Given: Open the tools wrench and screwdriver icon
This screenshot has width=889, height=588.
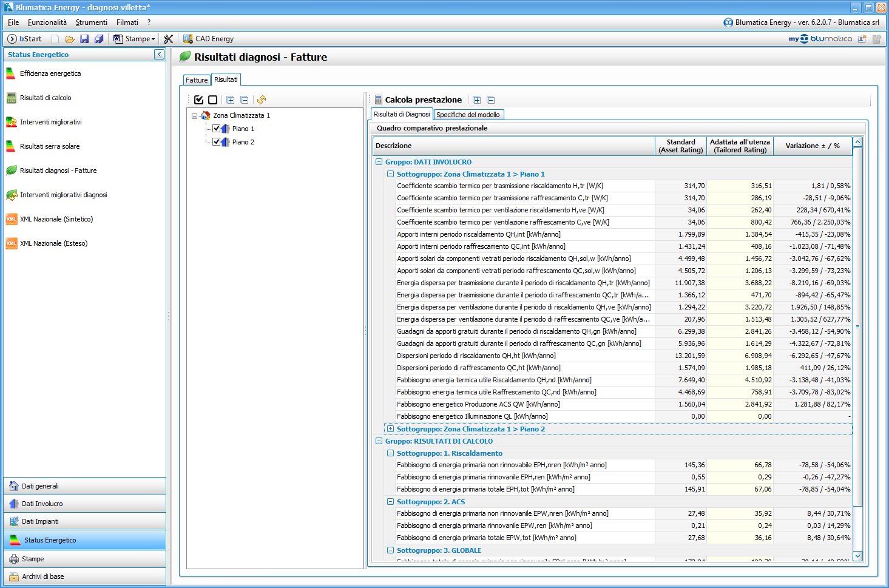Looking at the screenshot, I should [x=169, y=39].
